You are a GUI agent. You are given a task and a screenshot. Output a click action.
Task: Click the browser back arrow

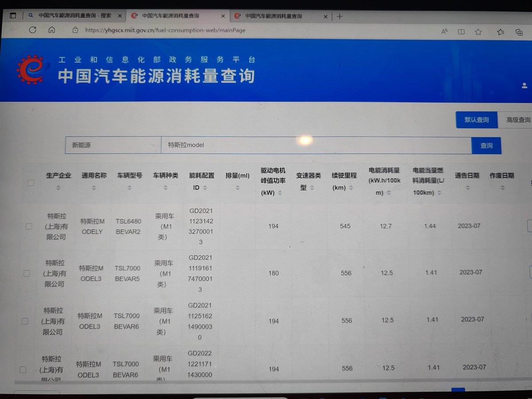[x=14, y=30]
